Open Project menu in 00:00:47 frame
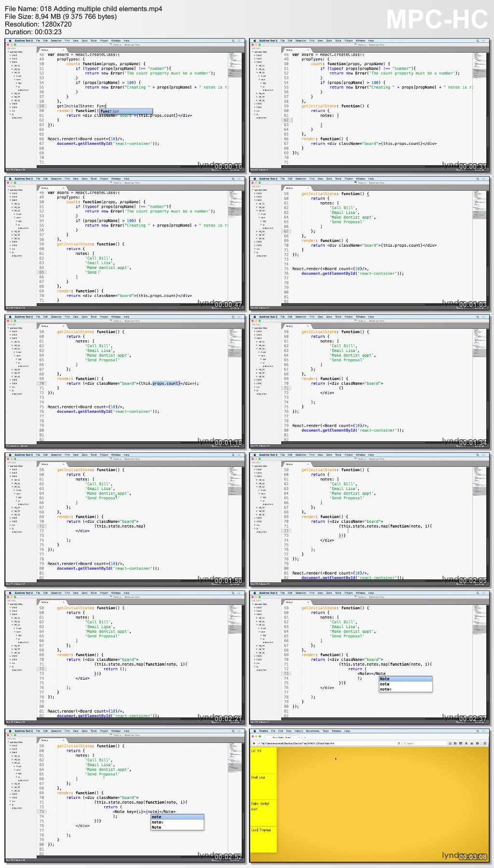The width and height of the screenshot is (494, 868). (104, 179)
